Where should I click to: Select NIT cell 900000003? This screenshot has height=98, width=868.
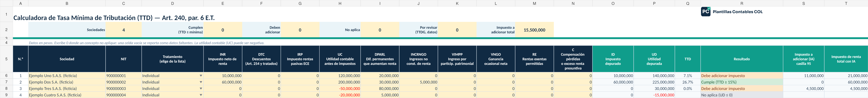[x=124, y=89]
